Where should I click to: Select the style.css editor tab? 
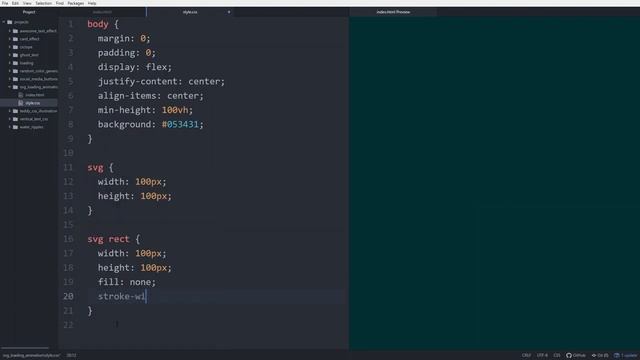pyautogui.click(x=190, y=12)
